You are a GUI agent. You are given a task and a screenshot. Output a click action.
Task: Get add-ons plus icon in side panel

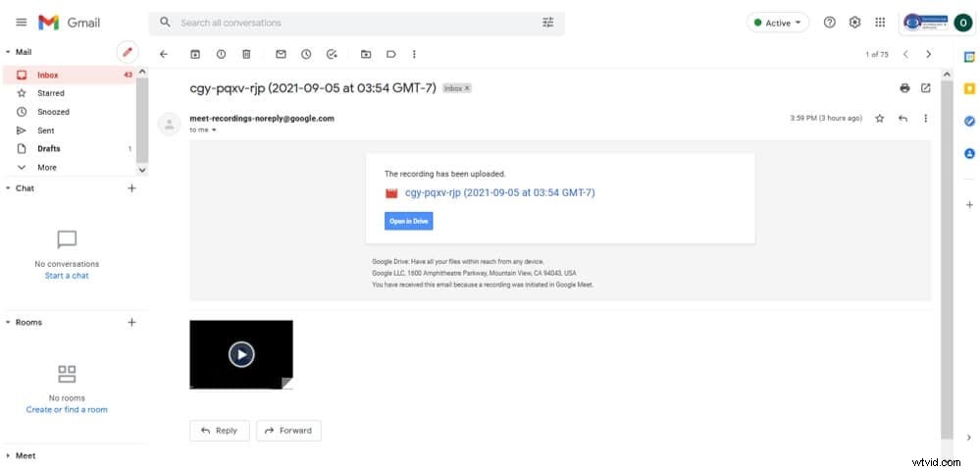click(969, 204)
